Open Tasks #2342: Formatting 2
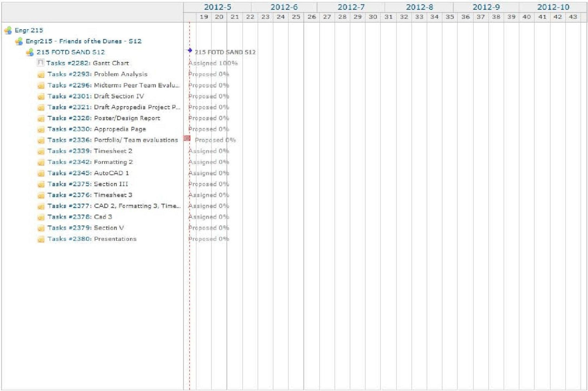 click(90, 162)
